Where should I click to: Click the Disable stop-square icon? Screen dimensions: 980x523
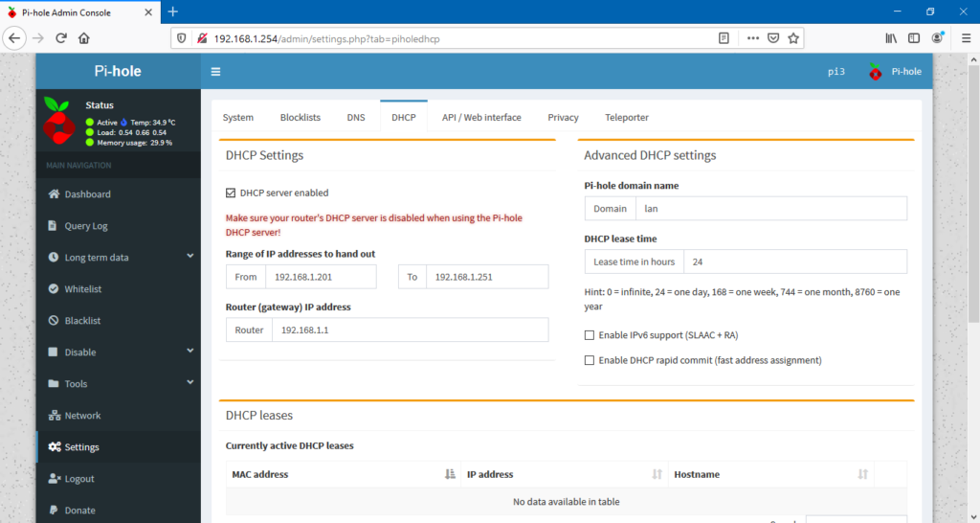54,352
